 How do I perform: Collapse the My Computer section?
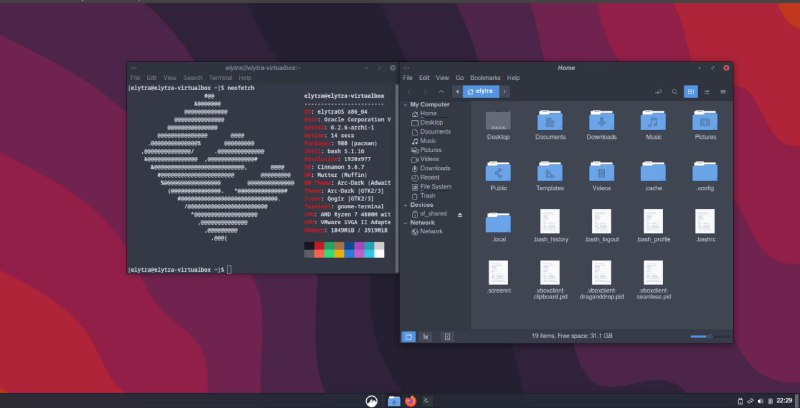pyautogui.click(x=406, y=105)
